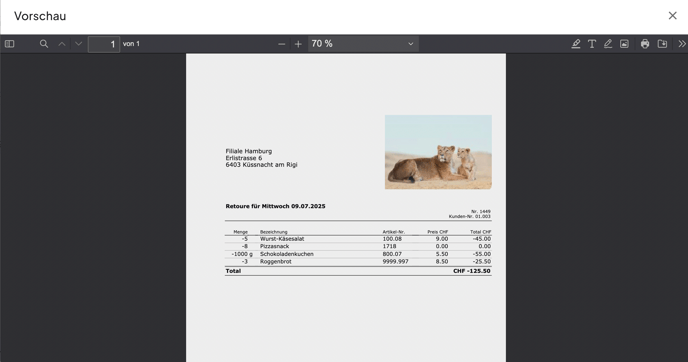Click the lion image in document
The image size is (688, 362).
coord(438,152)
